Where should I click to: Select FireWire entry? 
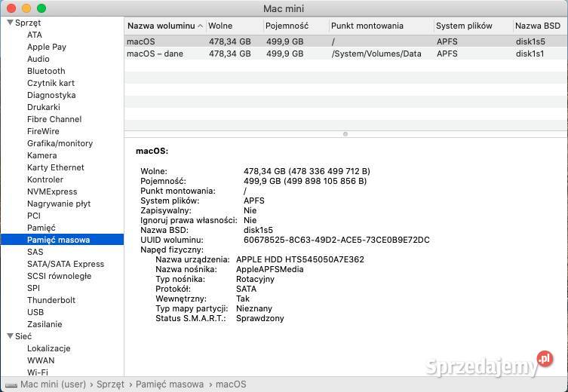point(43,131)
